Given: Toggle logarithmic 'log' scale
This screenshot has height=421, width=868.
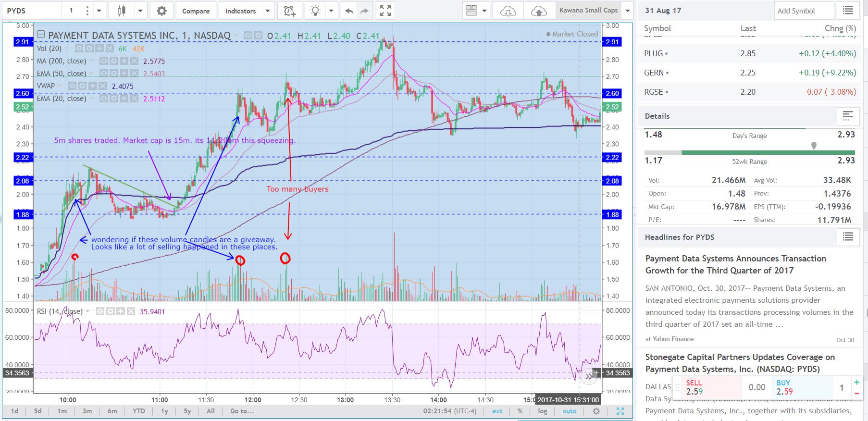Looking at the screenshot, I should click(x=542, y=411).
